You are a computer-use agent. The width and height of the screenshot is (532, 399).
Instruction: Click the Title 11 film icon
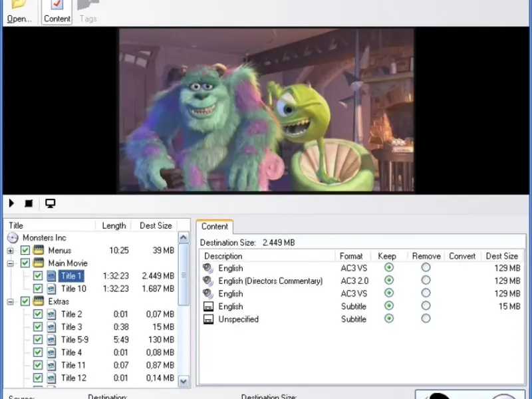tap(51, 365)
